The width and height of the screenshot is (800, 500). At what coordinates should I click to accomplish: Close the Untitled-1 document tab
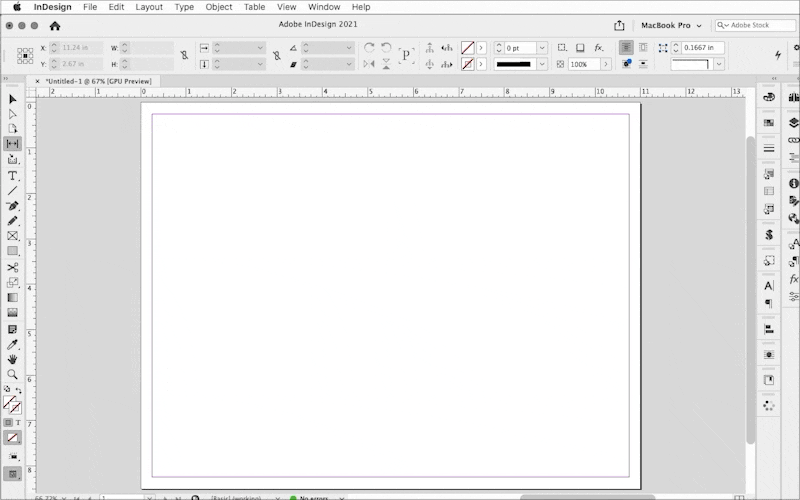tap(37, 81)
